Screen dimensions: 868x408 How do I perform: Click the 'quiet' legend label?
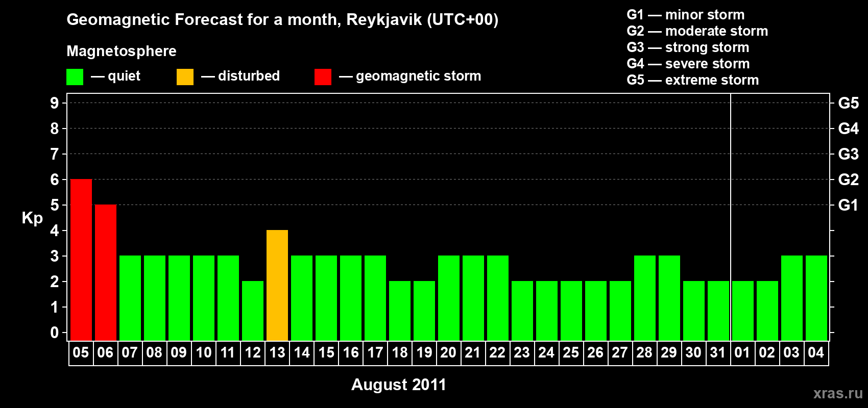pos(124,76)
